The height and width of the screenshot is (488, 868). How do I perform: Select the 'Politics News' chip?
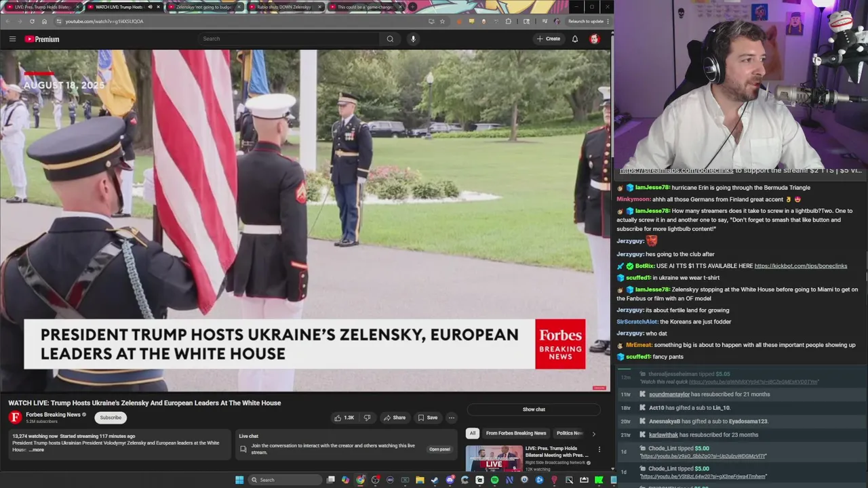570,433
